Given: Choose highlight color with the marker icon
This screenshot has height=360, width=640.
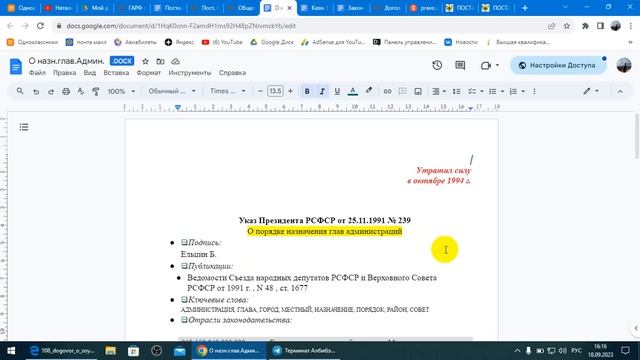Looking at the screenshot, I should click(369, 91).
